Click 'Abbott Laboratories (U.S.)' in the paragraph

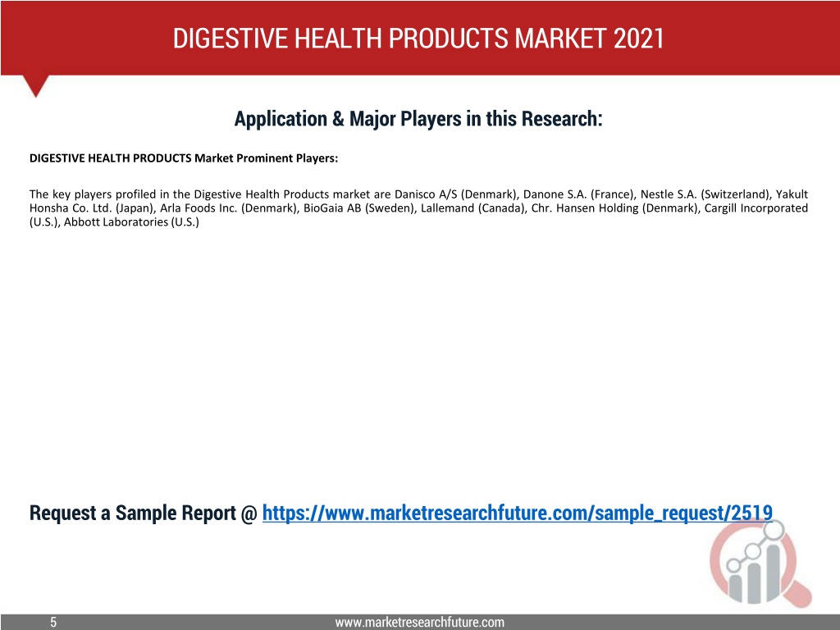click(x=131, y=221)
